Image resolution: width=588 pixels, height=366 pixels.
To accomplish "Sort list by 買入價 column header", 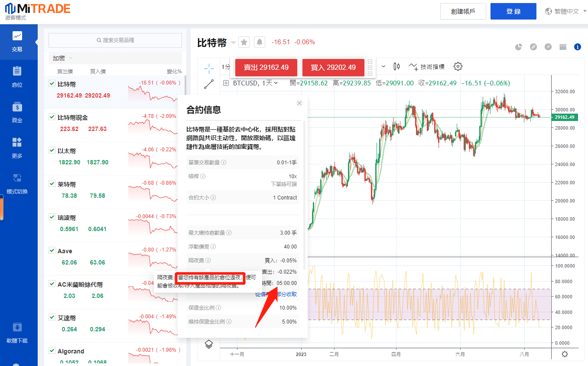I will [97, 72].
